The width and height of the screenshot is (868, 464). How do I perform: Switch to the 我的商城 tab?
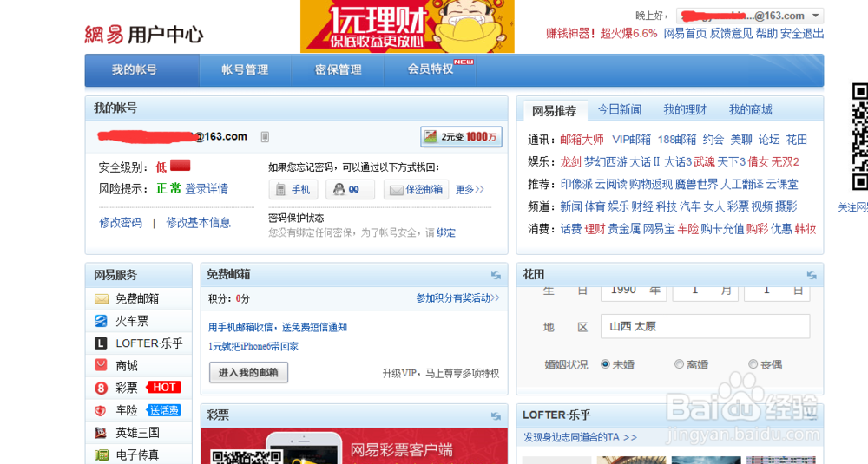pos(750,109)
